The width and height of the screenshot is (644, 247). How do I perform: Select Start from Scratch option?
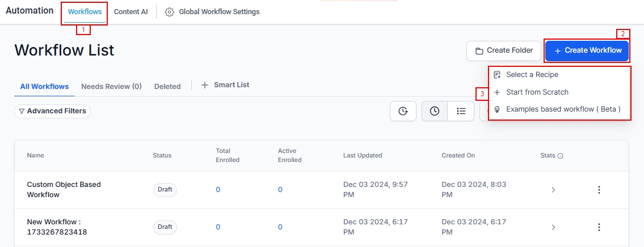coord(537,92)
